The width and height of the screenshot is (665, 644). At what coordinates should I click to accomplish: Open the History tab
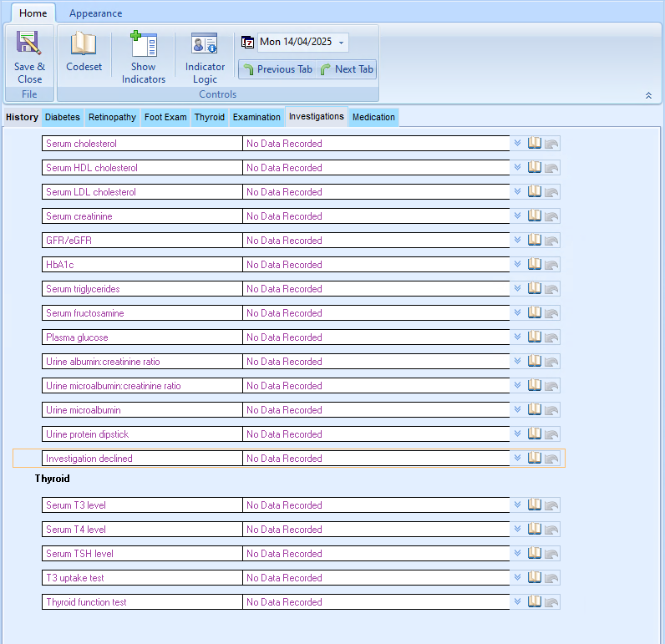pos(22,117)
